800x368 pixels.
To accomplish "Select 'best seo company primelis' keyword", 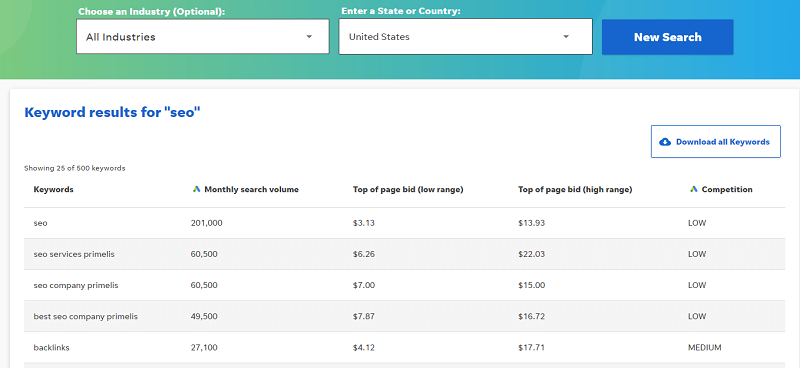I will tap(86, 316).
